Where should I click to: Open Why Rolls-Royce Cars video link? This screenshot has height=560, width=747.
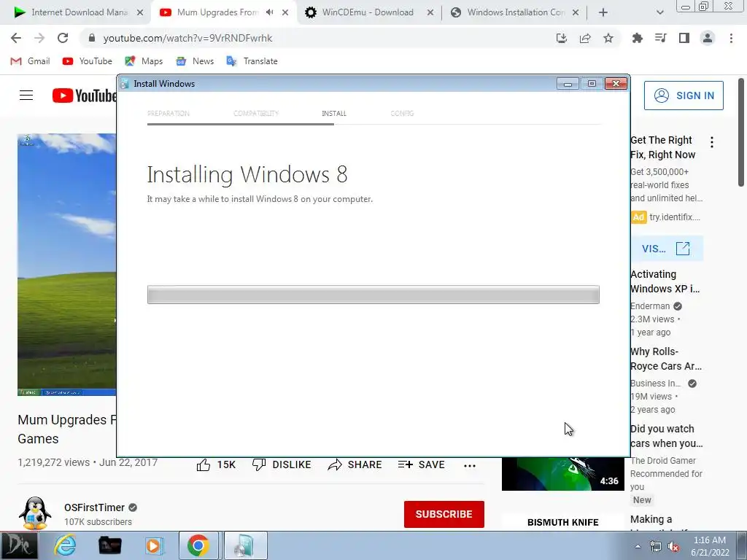pos(666,359)
